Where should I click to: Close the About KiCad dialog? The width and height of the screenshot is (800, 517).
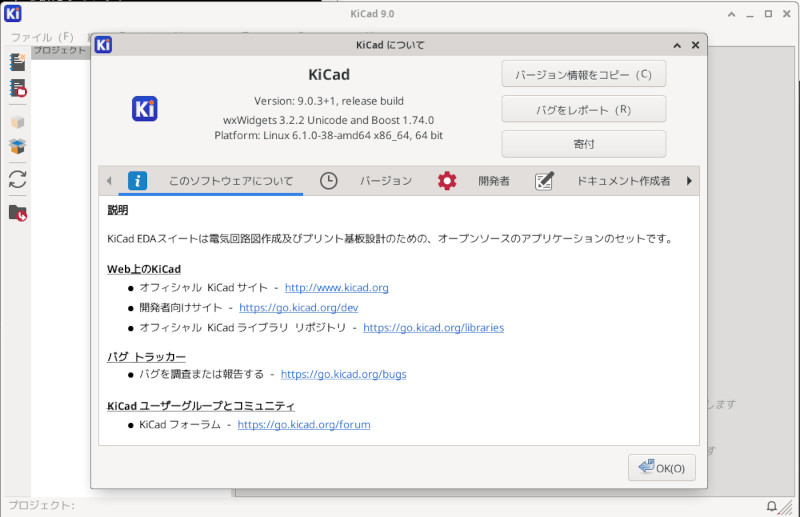tap(695, 45)
